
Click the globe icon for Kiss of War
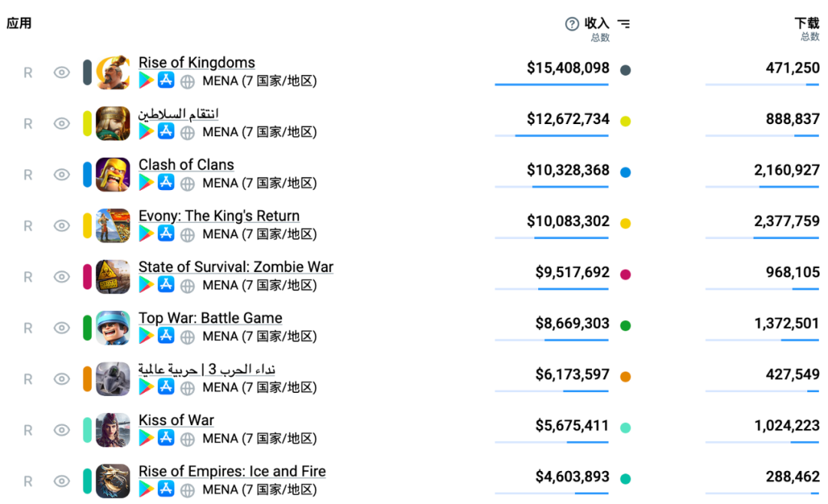[x=187, y=439]
